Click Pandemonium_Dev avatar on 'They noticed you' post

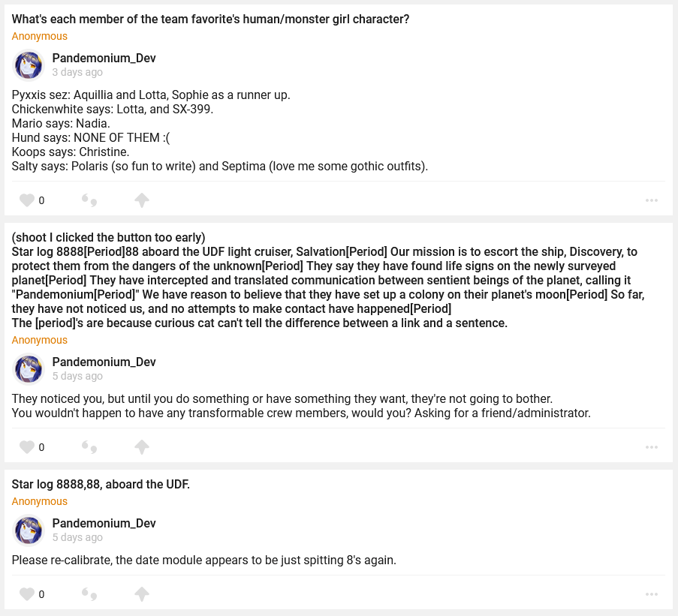(29, 369)
